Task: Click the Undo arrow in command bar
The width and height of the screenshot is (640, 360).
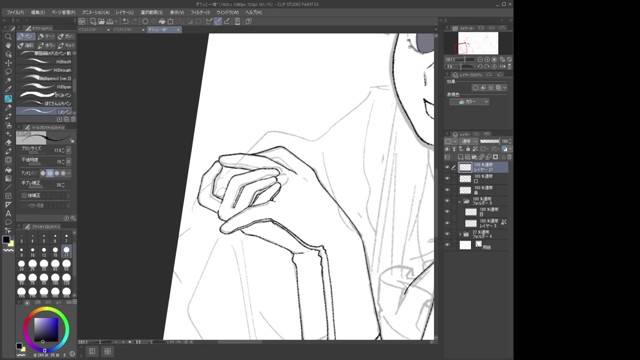Action: point(126,21)
